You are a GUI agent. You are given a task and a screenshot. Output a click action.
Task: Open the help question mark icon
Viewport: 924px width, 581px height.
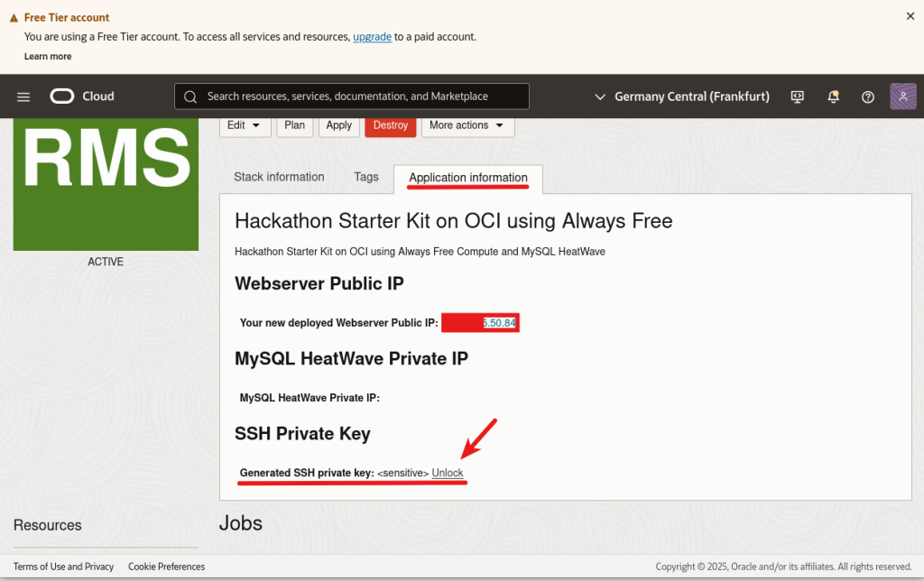pyautogui.click(x=868, y=97)
